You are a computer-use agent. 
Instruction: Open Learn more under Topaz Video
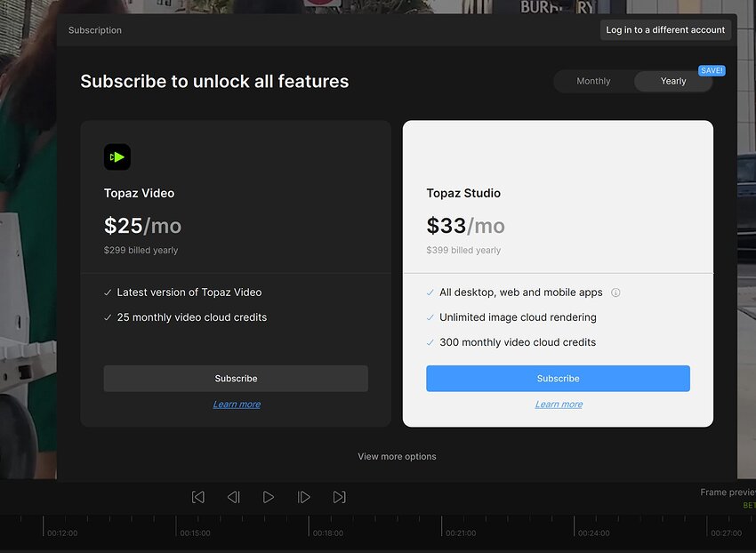[237, 404]
